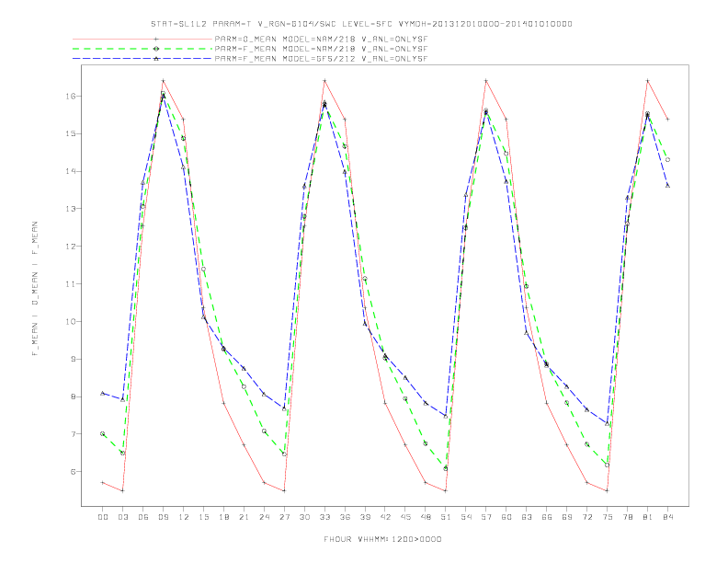Click x-axis forecast hour label 81
The height and width of the screenshot is (563, 728).
(648, 517)
